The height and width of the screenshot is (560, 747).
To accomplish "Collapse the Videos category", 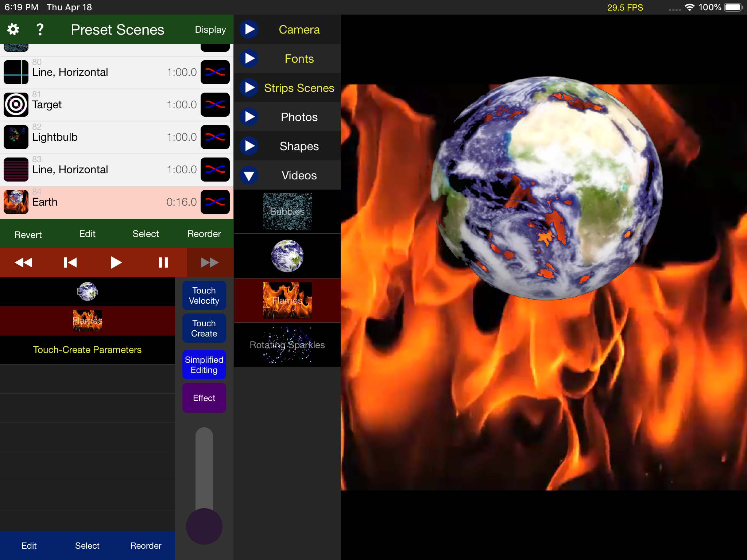I will pyautogui.click(x=249, y=175).
